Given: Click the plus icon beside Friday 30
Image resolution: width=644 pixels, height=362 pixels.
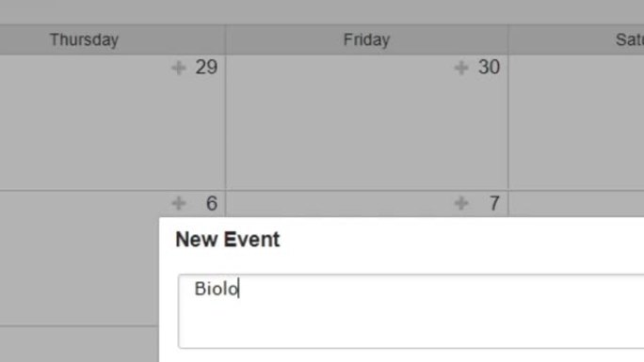Looking at the screenshot, I should point(461,68).
